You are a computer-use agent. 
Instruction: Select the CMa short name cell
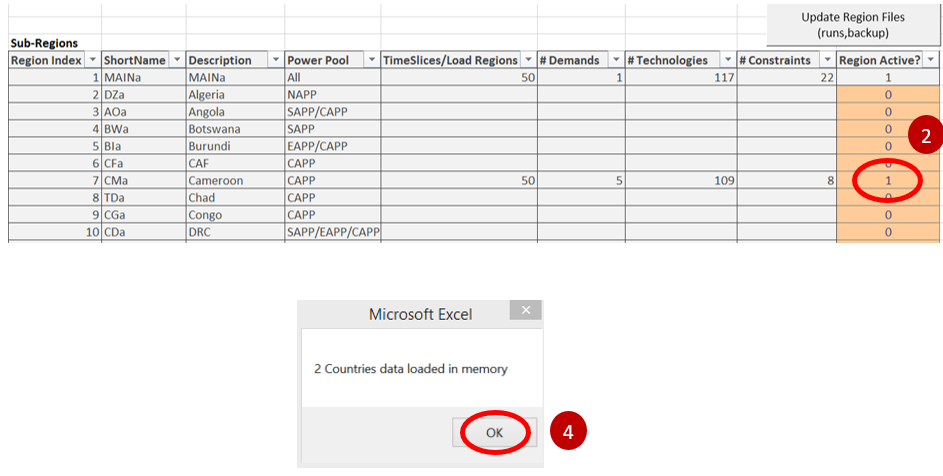click(x=144, y=181)
